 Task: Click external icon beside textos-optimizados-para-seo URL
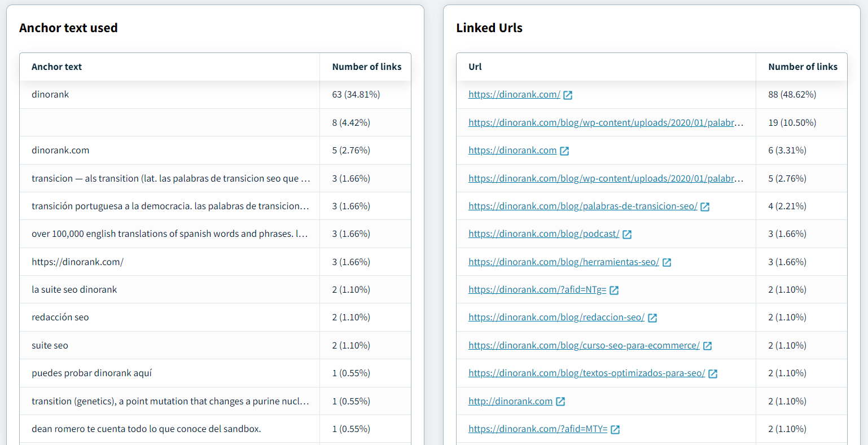coord(713,374)
